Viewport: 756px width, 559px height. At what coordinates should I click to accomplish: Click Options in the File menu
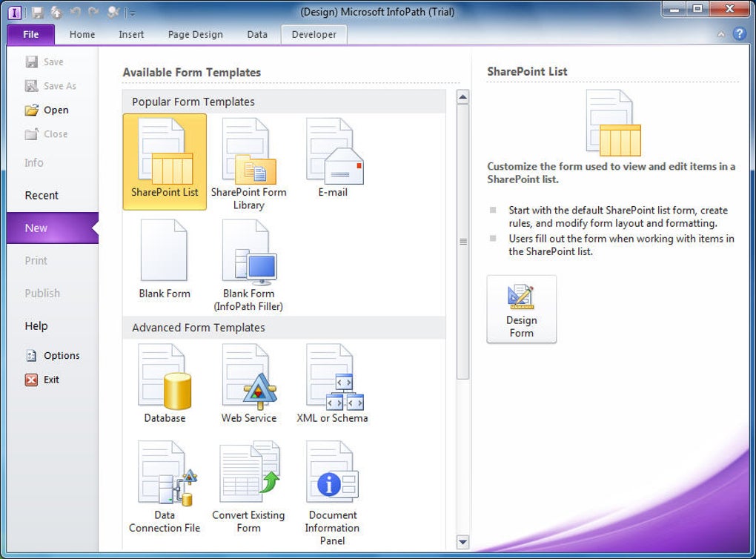point(61,356)
